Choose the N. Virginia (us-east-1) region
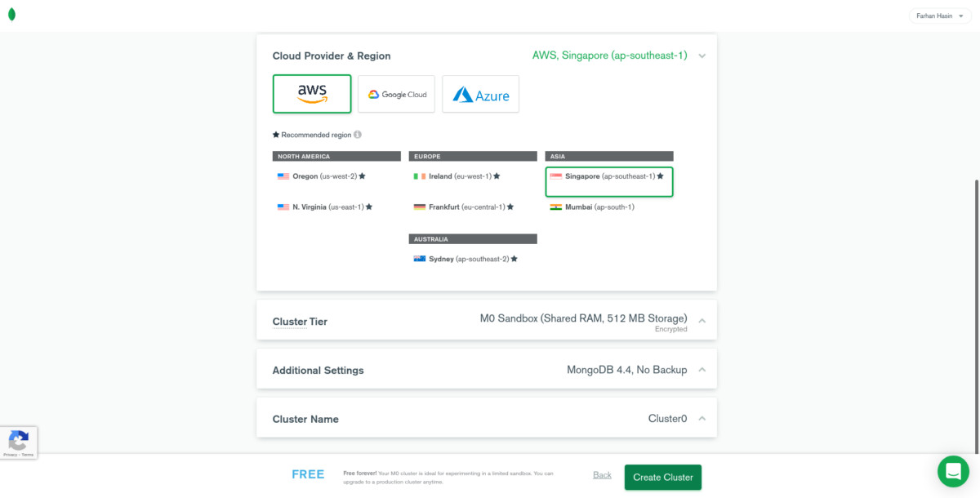The image size is (980, 498). [336, 207]
